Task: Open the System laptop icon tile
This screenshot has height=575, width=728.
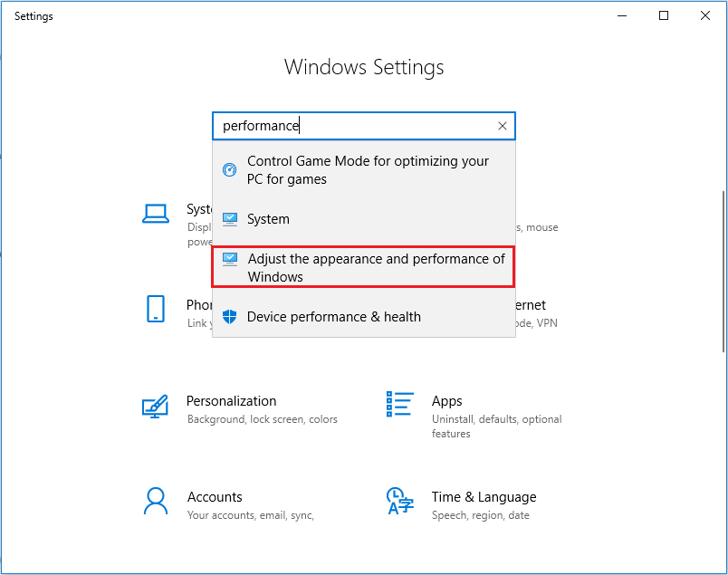Action: 156,214
